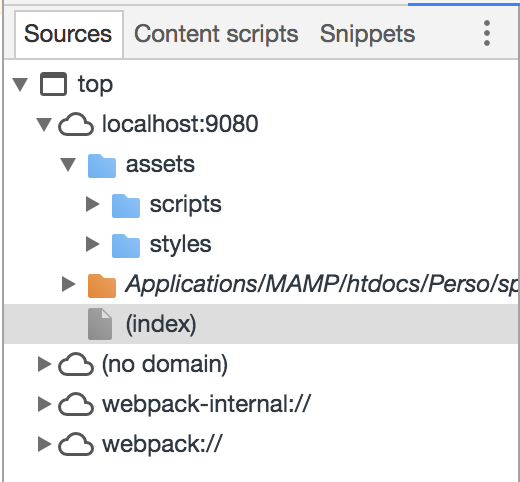520x482 pixels.
Task: Expand the scripts folder arrow
Action: (x=93, y=204)
